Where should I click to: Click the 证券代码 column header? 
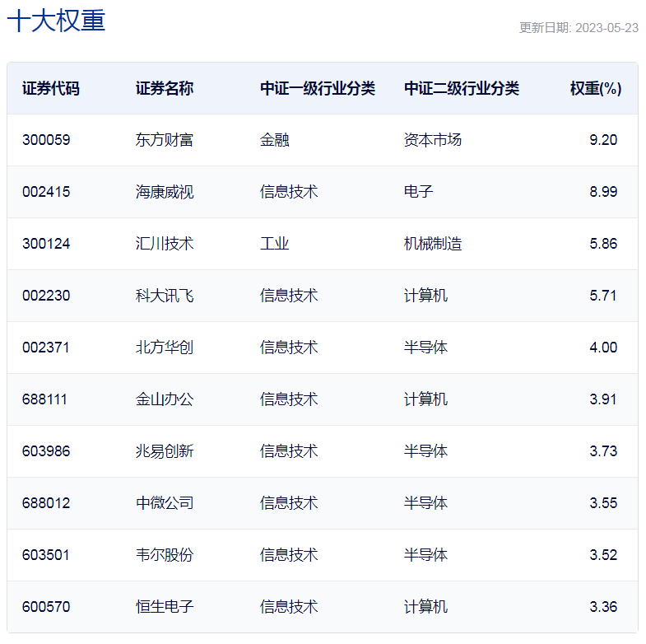[51, 89]
